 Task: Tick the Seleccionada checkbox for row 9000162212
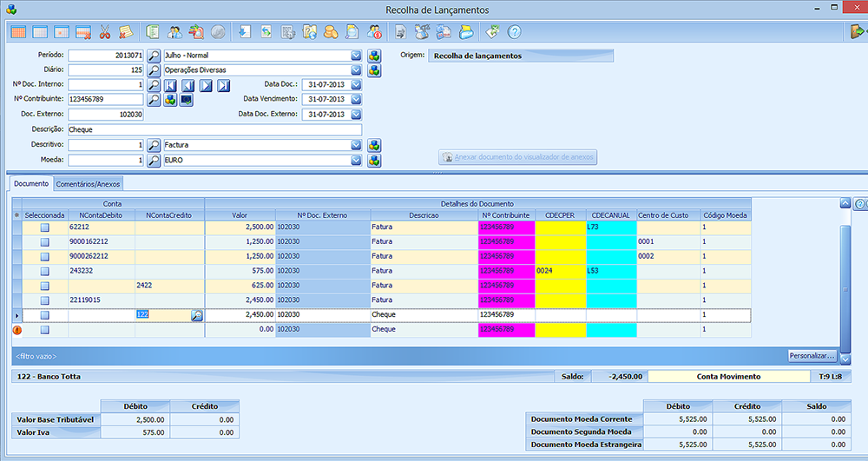[x=45, y=242]
